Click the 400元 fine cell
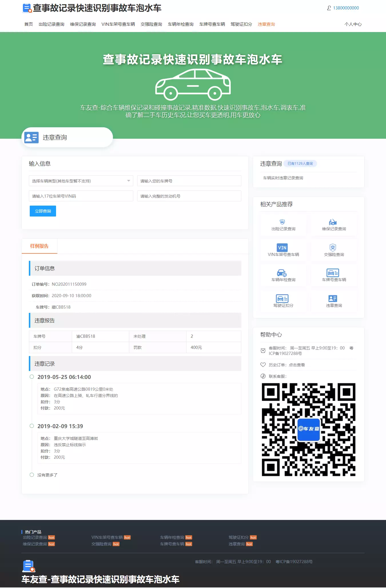The width and height of the screenshot is (386, 588). pyautogui.click(x=214, y=347)
